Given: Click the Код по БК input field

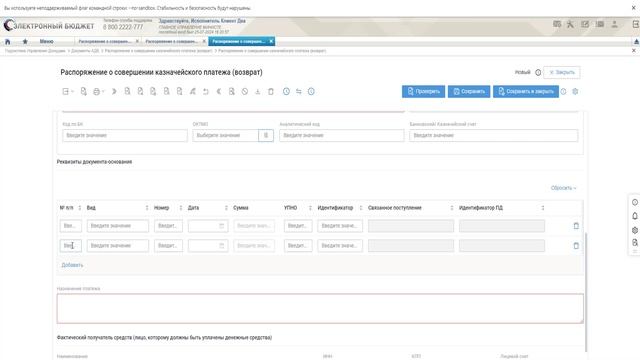Looking at the screenshot, I should (x=125, y=136).
